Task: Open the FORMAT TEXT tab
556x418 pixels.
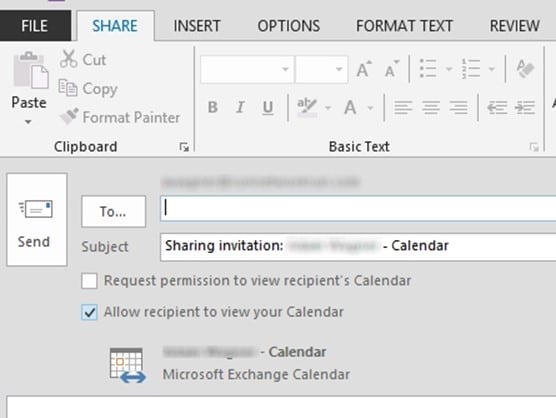Action: coord(404,26)
